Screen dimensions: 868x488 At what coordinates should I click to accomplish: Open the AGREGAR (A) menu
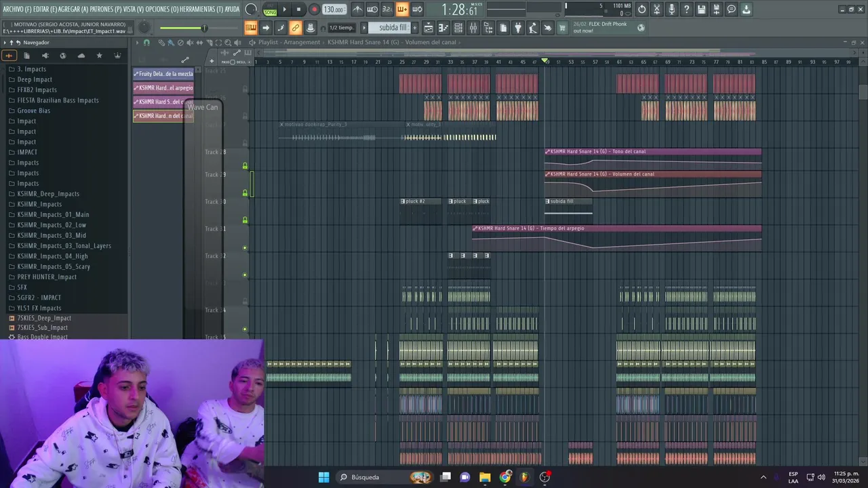pyautogui.click(x=75, y=9)
